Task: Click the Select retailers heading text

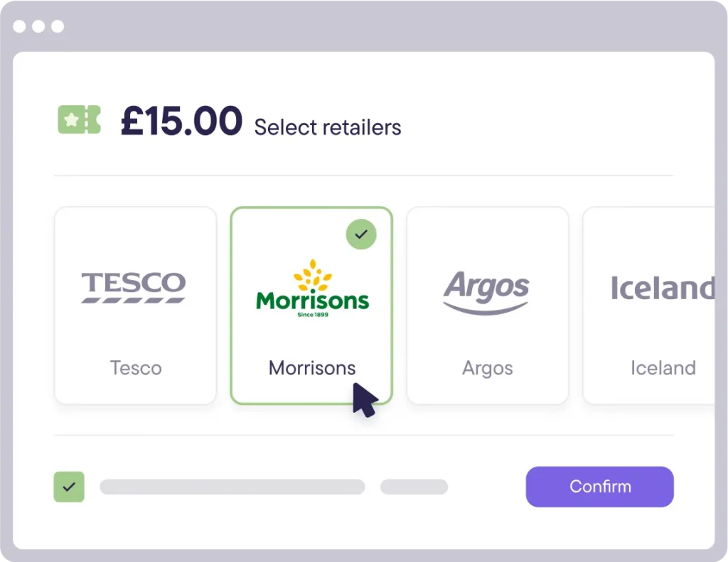Action: [x=328, y=127]
